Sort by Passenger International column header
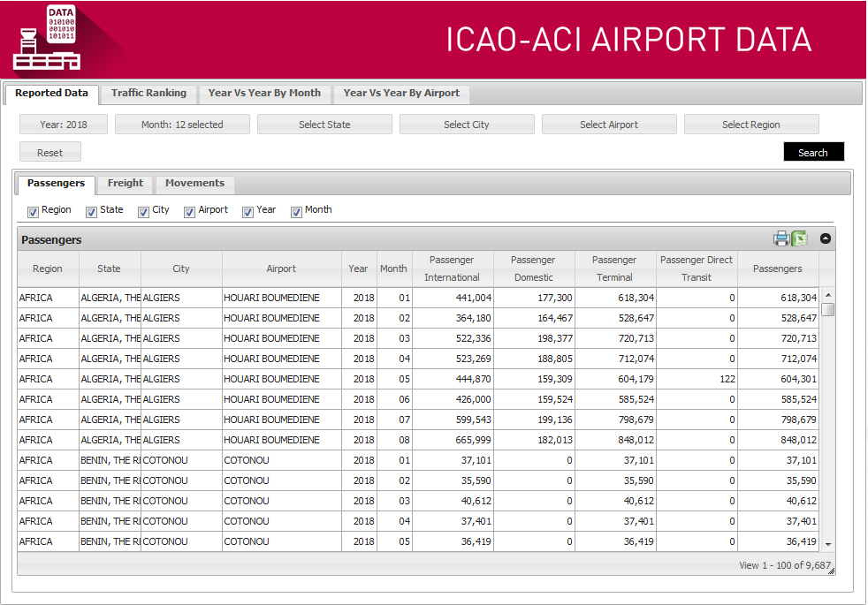Image resolution: width=868 pixels, height=605 pixels. point(453,268)
